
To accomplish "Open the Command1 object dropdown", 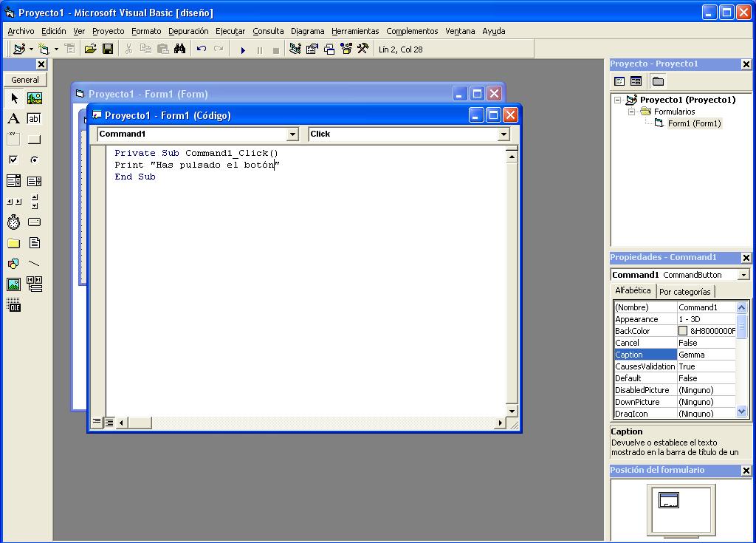I will coord(294,134).
